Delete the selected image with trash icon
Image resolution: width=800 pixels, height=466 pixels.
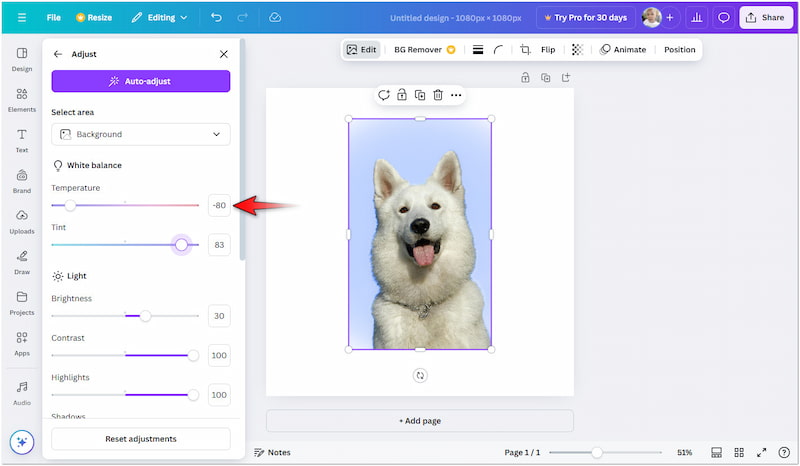point(437,95)
